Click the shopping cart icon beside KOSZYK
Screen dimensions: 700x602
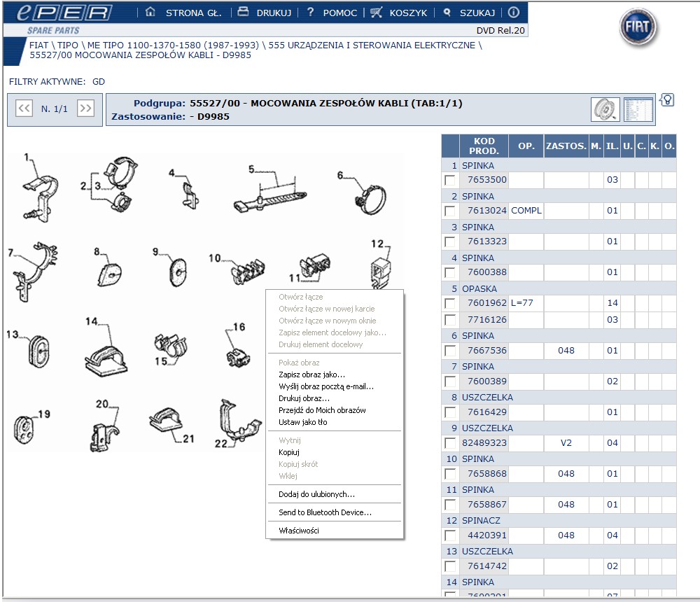377,12
